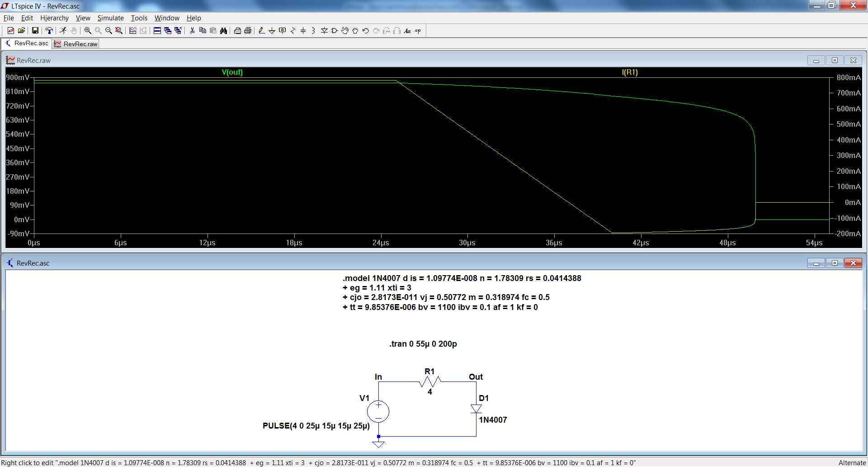Open the Tools menu

click(x=139, y=18)
